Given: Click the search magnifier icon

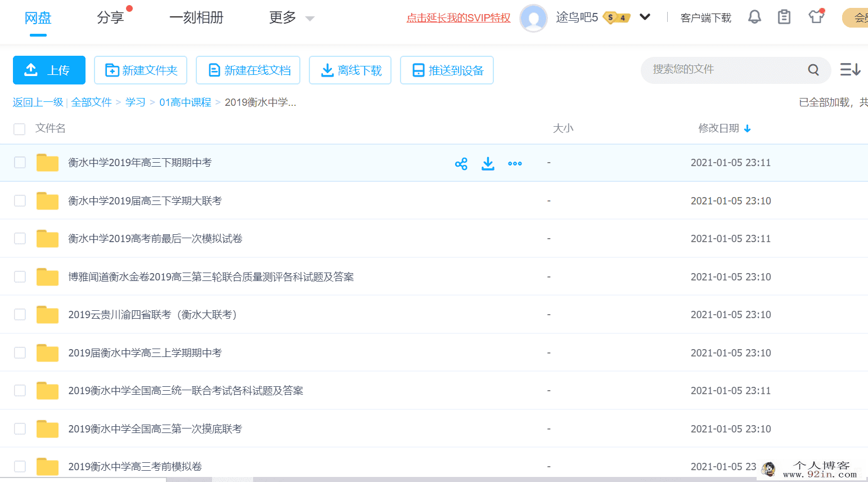Looking at the screenshot, I should point(813,70).
